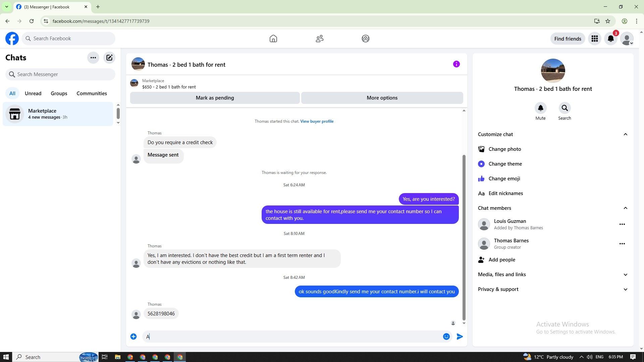
Task: Send the message with arrow icon
Action: (x=460, y=337)
